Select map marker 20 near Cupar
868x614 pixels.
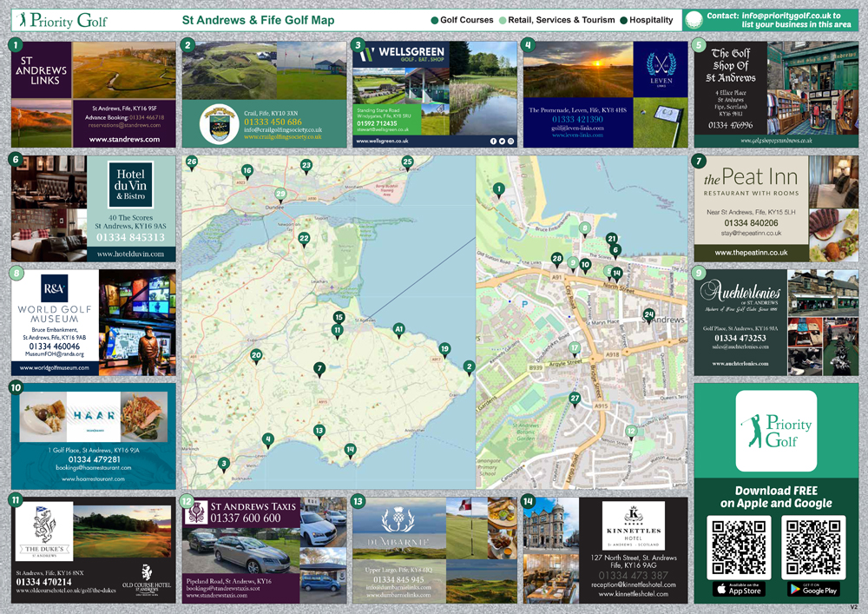point(256,355)
